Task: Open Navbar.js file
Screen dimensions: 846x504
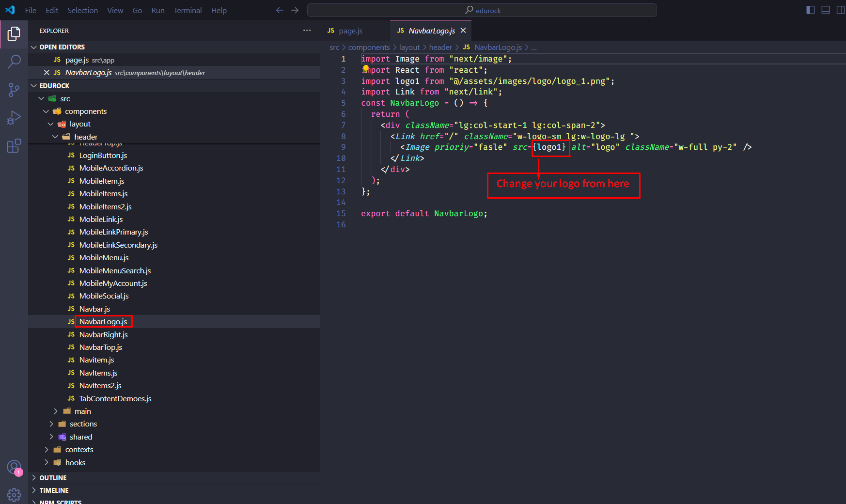Action: click(x=174, y=309)
